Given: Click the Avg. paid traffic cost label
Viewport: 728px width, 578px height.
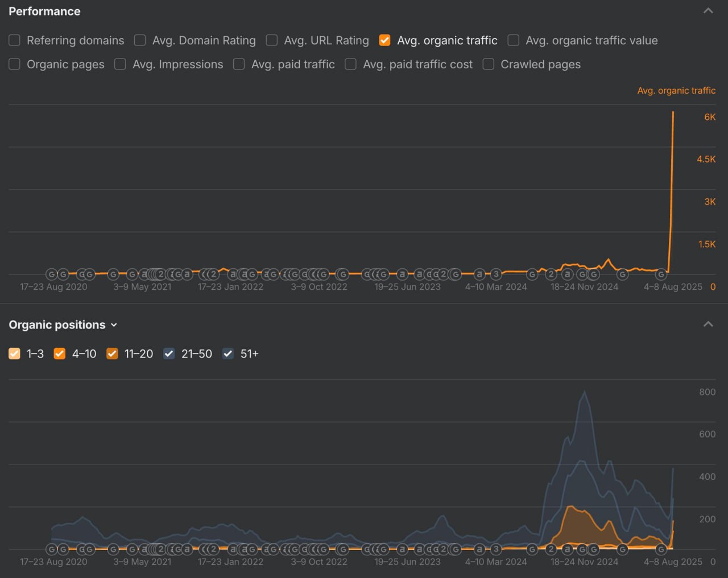Looking at the screenshot, I should point(418,64).
